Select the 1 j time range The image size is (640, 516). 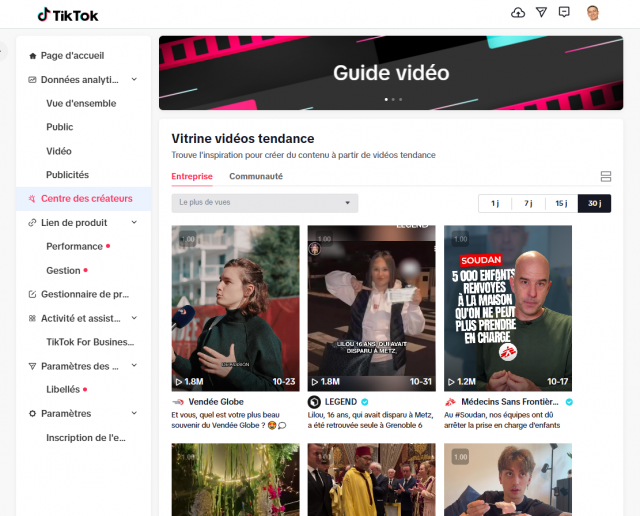point(495,203)
